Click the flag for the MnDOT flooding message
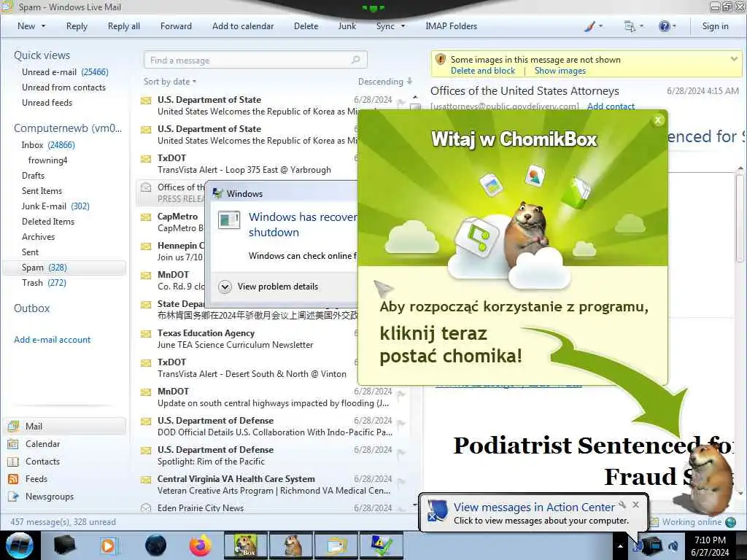Image resolution: width=747 pixels, height=560 pixels. pyautogui.click(x=401, y=394)
